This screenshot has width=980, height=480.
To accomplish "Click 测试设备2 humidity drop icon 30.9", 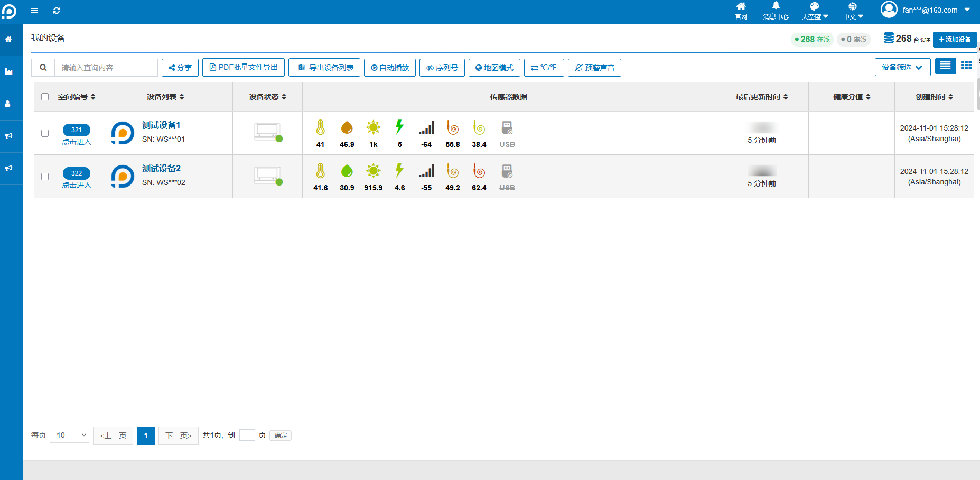I will pyautogui.click(x=347, y=171).
